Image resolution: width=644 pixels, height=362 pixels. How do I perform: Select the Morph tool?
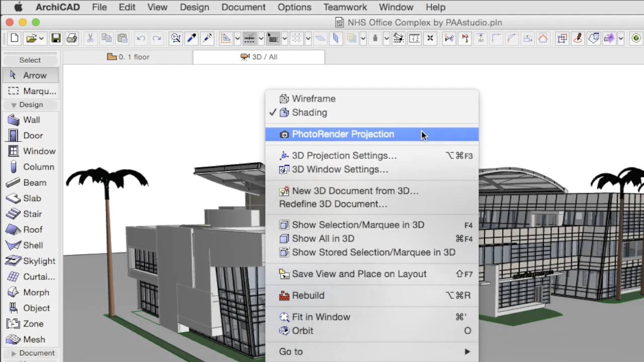31,292
